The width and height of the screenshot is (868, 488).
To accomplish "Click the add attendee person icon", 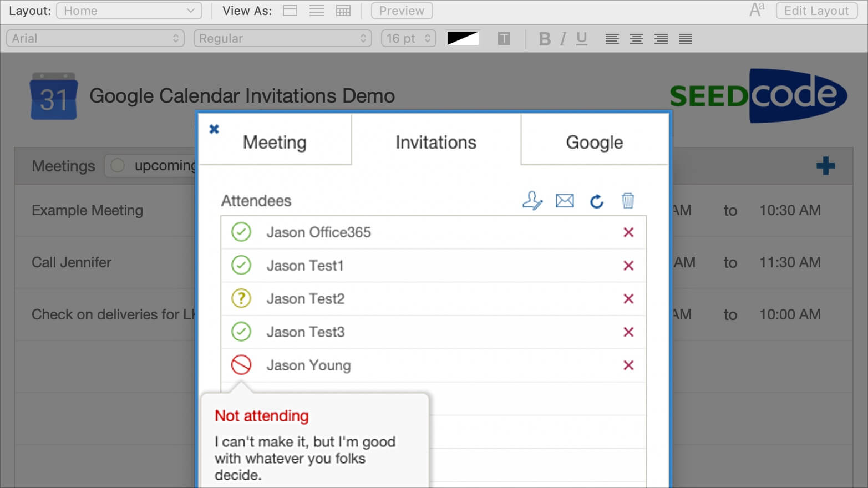I will (532, 200).
